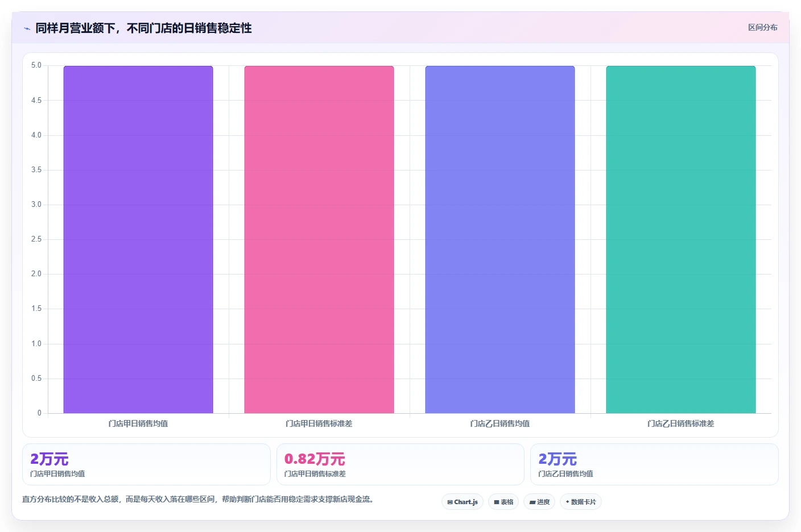The height and width of the screenshot is (532, 801).
Task: Click the y-axis tick label 2.5
Action: click(36, 239)
